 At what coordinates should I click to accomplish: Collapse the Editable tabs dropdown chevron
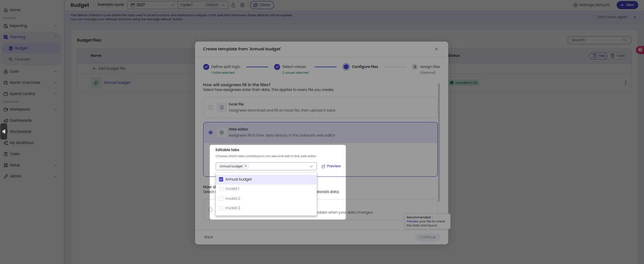point(311,166)
